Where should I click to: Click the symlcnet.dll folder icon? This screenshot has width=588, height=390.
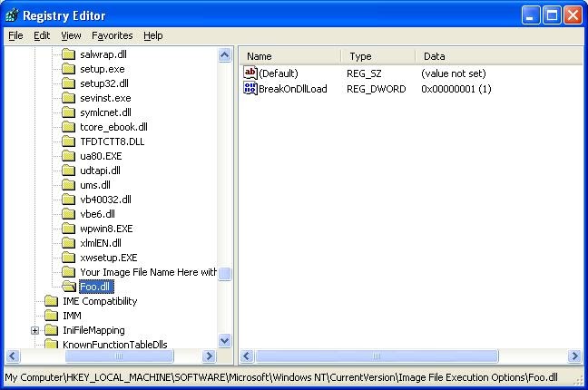pos(68,112)
